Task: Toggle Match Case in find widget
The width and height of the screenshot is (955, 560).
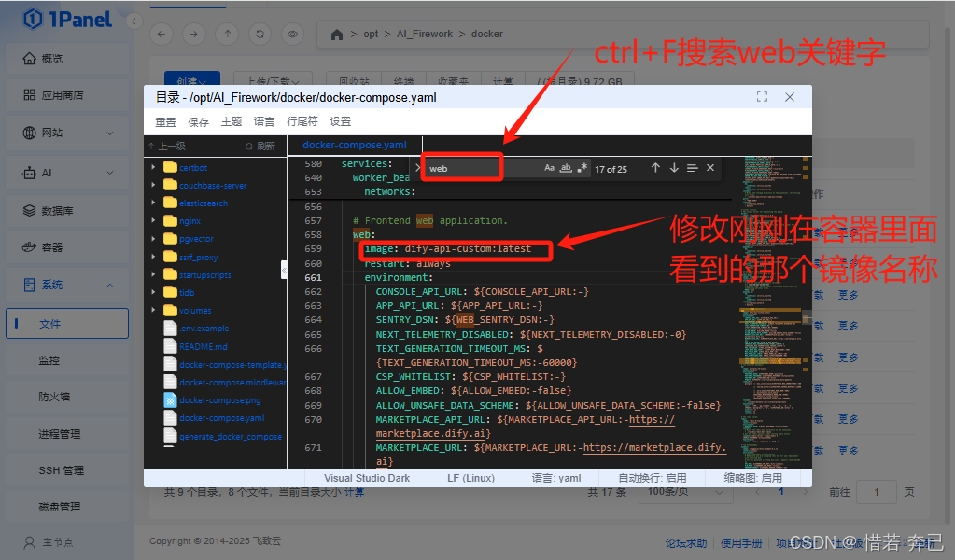Action: [x=549, y=168]
